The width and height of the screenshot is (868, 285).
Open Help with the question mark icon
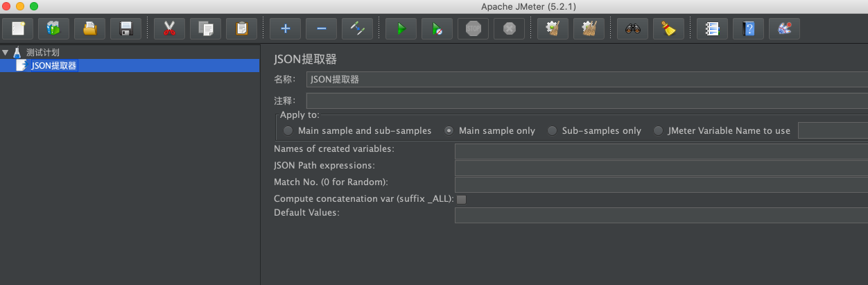click(748, 28)
